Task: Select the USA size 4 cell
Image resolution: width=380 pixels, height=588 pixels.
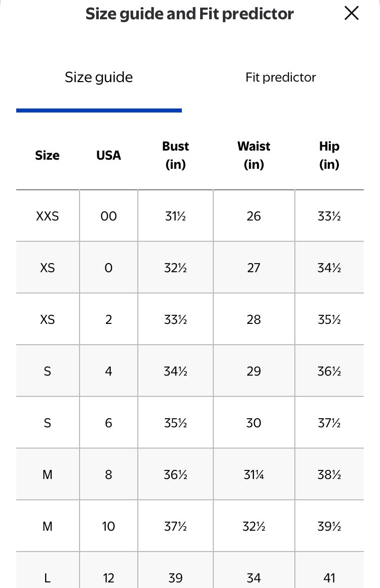Action: click(108, 372)
